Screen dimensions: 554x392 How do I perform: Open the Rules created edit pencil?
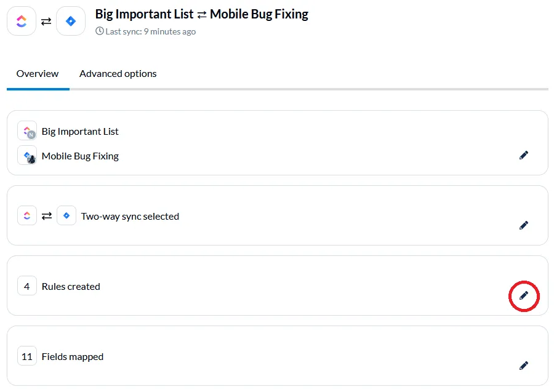[x=524, y=296]
